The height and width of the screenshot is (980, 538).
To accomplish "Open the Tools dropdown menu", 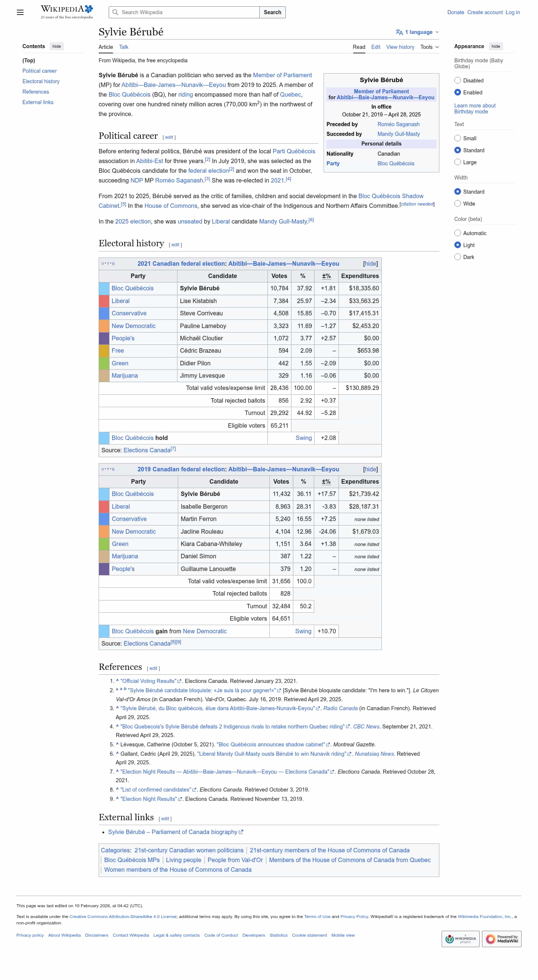I will click(429, 47).
